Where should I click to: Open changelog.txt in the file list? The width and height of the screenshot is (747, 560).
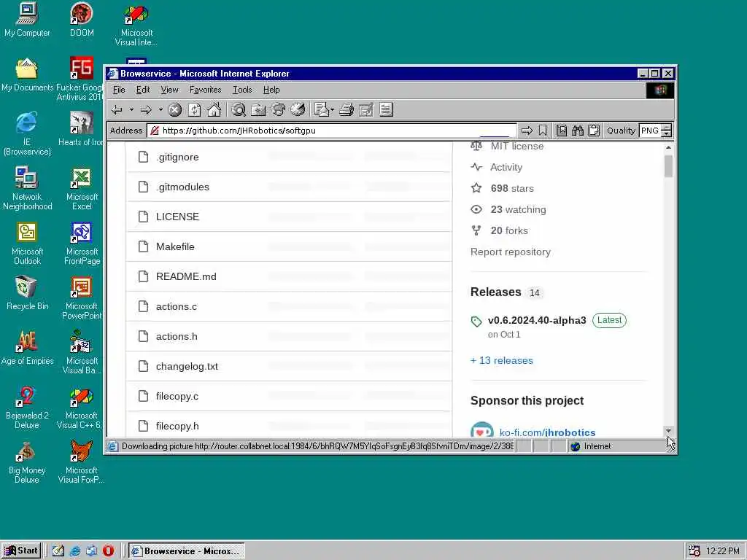[187, 367]
